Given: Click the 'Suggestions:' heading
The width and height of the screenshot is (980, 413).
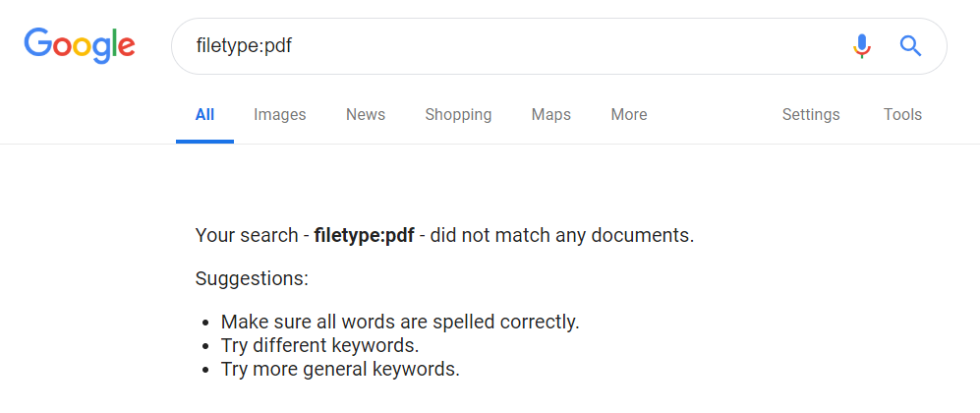Looking at the screenshot, I should 252,278.
